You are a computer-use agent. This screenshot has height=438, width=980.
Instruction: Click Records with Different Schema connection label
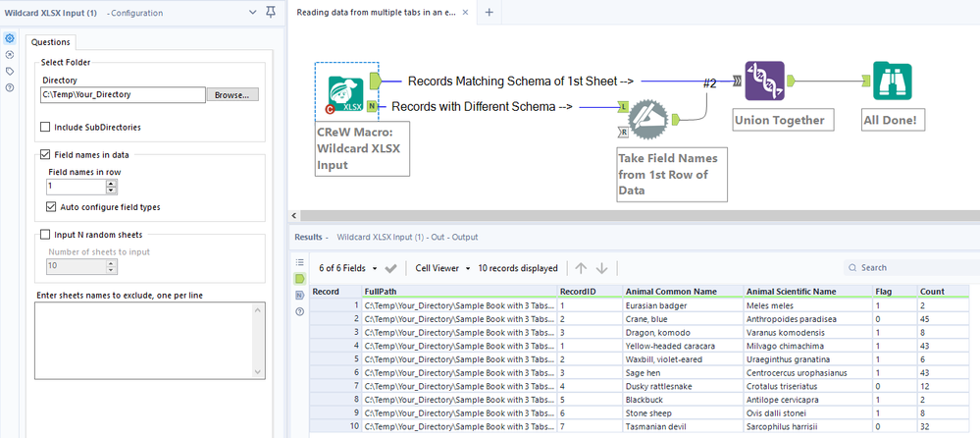click(x=482, y=107)
